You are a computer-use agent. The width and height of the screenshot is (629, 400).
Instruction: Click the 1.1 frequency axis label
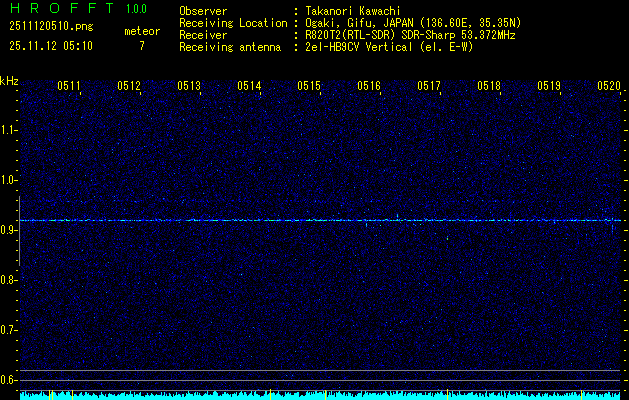coord(9,130)
